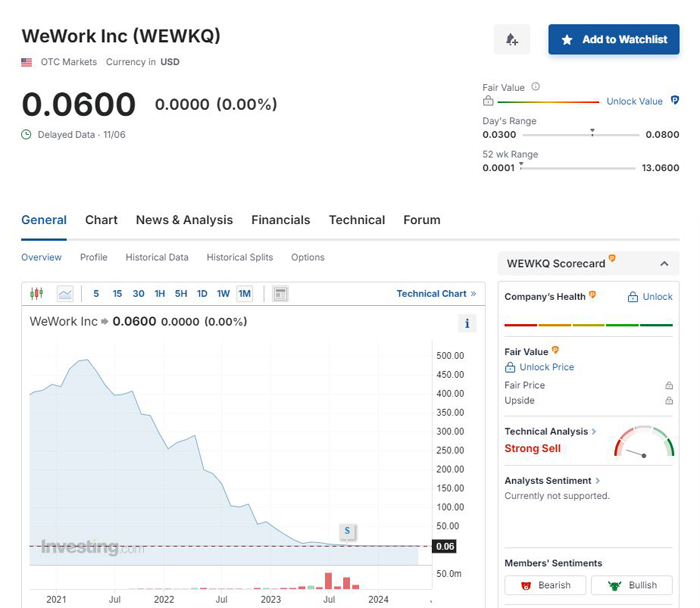Open the Historical Splits sub-tab
This screenshot has height=608, width=700.
pos(240,257)
